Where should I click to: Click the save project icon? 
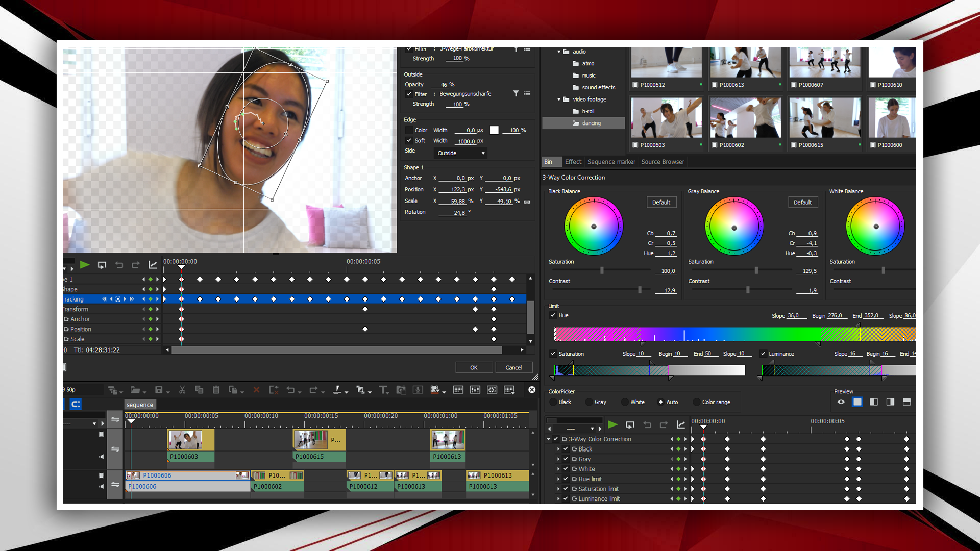pyautogui.click(x=159, y=390)
